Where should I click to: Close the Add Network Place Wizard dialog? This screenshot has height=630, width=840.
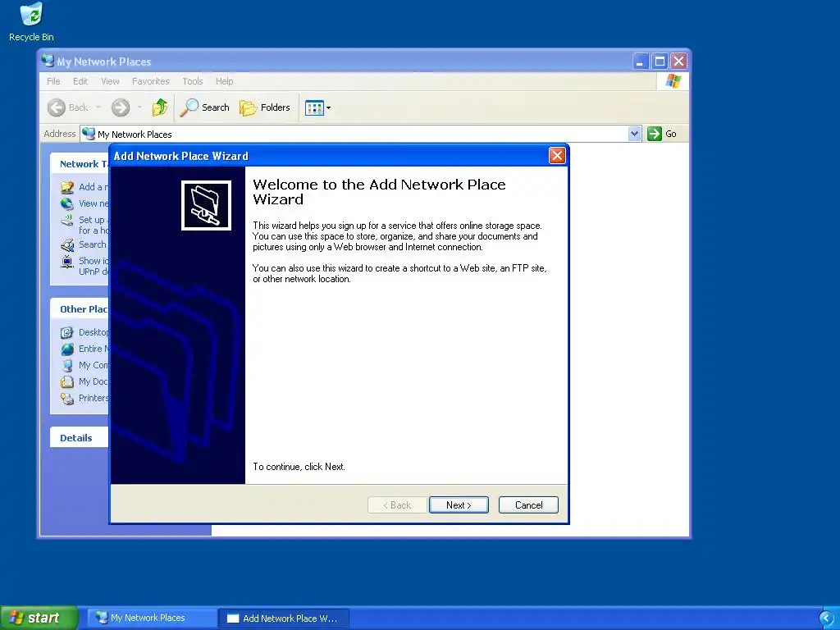coord(557,155)
